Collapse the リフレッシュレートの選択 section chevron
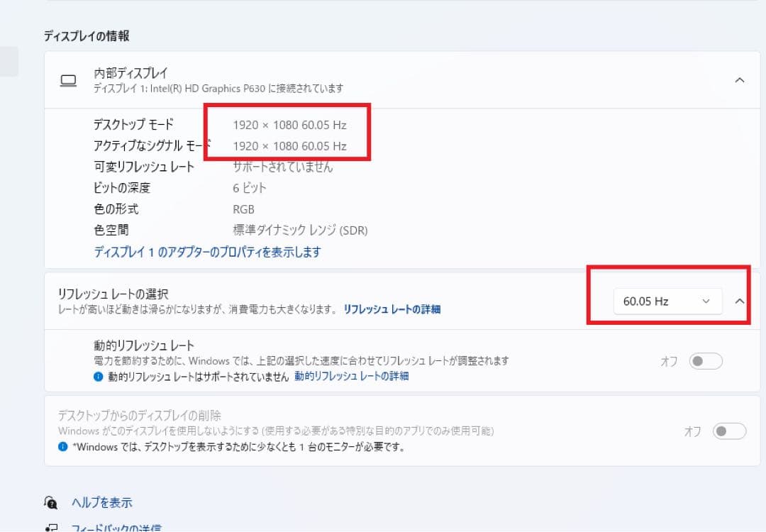This screenshot has height=532, width=766. [740, 299]
